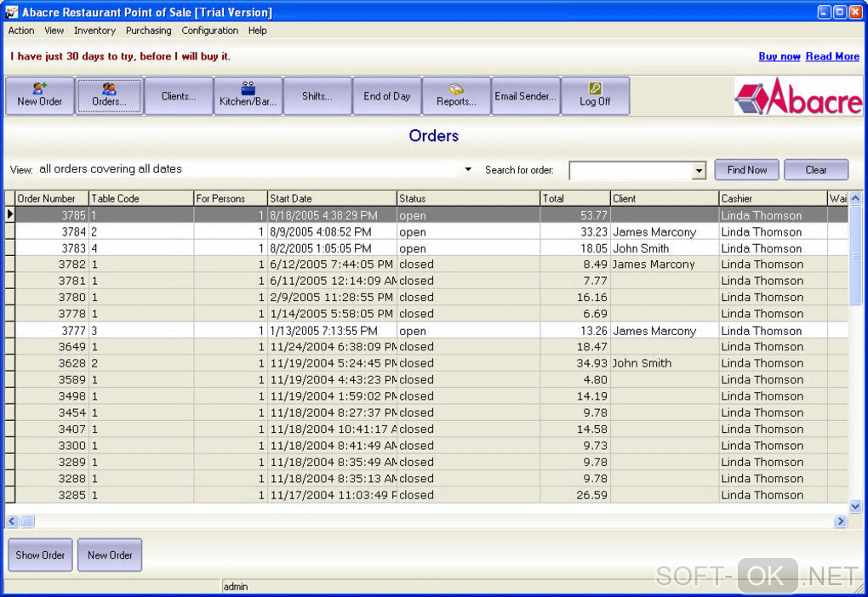This screenshot has height=597, width=868.
Task: Sort by the Order Number column header
Action: click(x=51, y=198)
